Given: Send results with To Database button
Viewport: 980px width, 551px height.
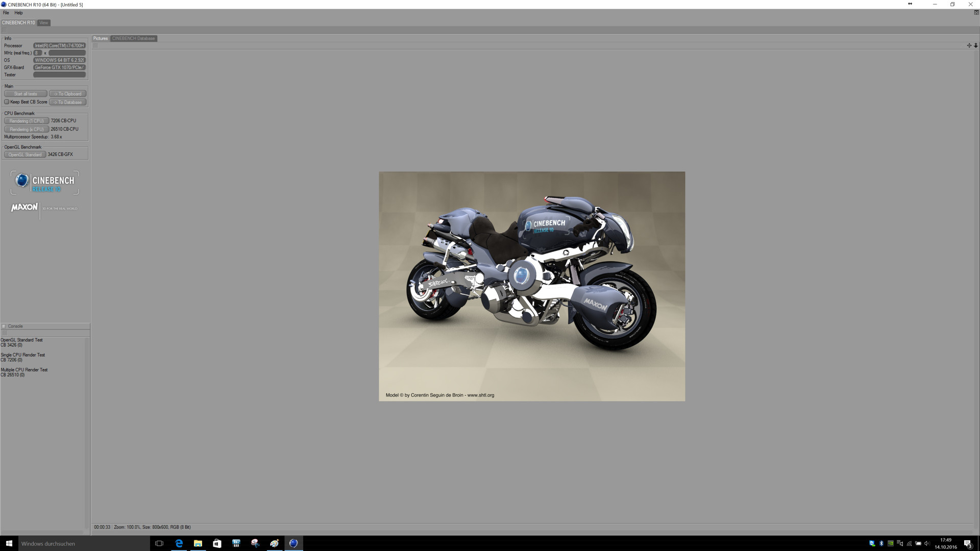Looking at the screenshot, I should click(x=68, y=102).
